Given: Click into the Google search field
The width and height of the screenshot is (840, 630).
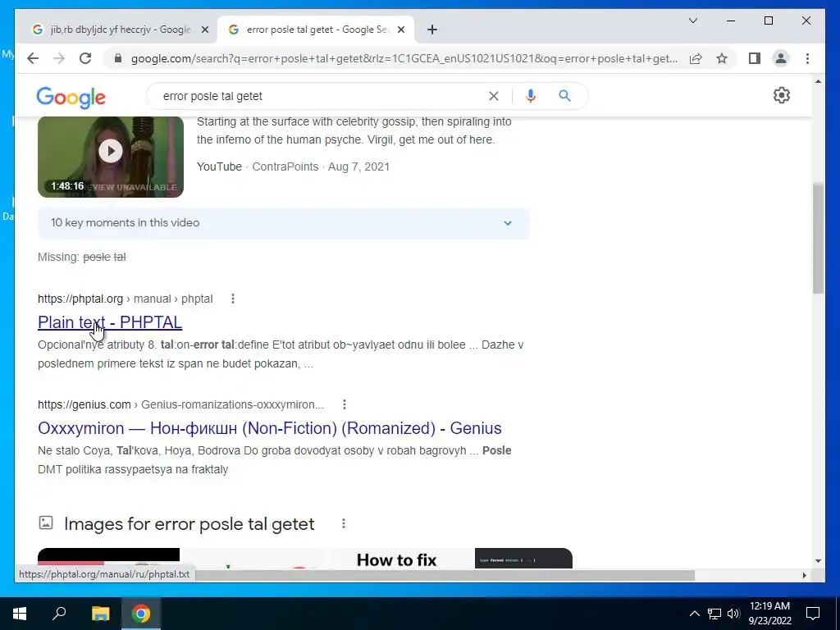Looking at the screenshot, I should click(x=322, y=96).
